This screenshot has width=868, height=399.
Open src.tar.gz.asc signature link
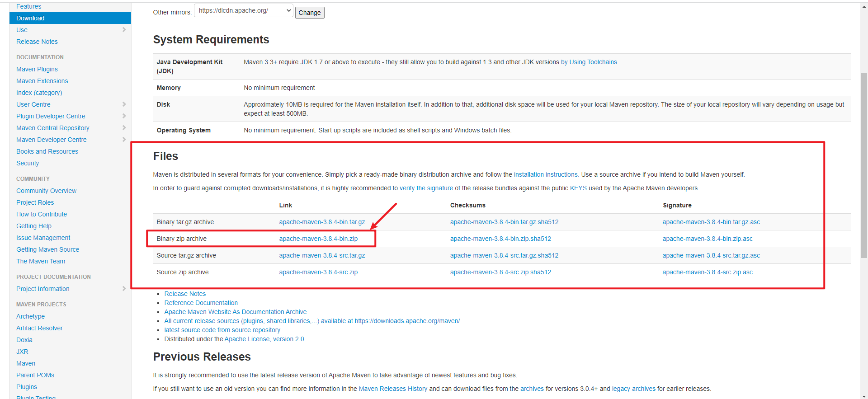point(711,255)
